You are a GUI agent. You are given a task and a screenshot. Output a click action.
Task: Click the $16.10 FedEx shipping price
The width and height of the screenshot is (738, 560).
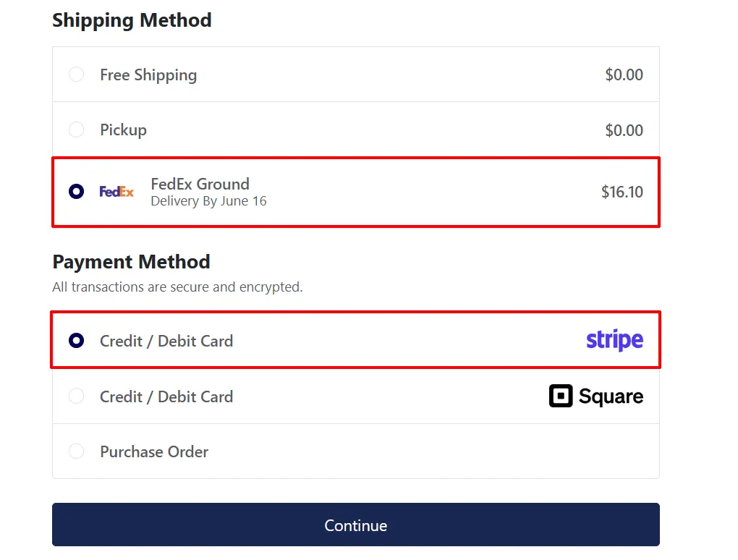coord(622,192)
